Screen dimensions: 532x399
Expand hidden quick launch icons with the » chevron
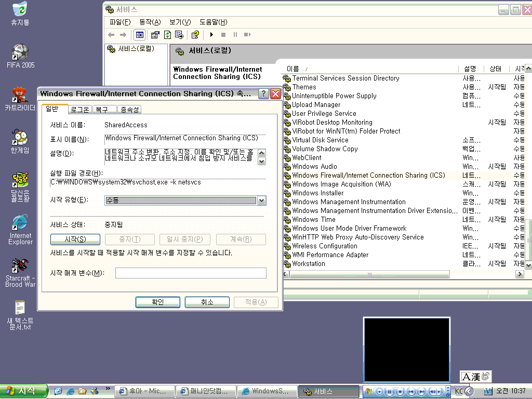[x=108, y=389]
